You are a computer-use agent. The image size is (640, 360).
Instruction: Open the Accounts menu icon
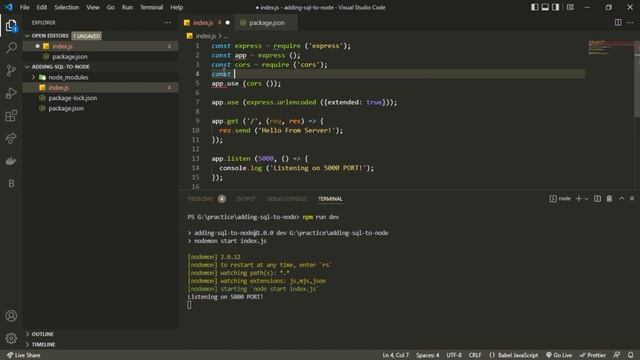(11, 316)
